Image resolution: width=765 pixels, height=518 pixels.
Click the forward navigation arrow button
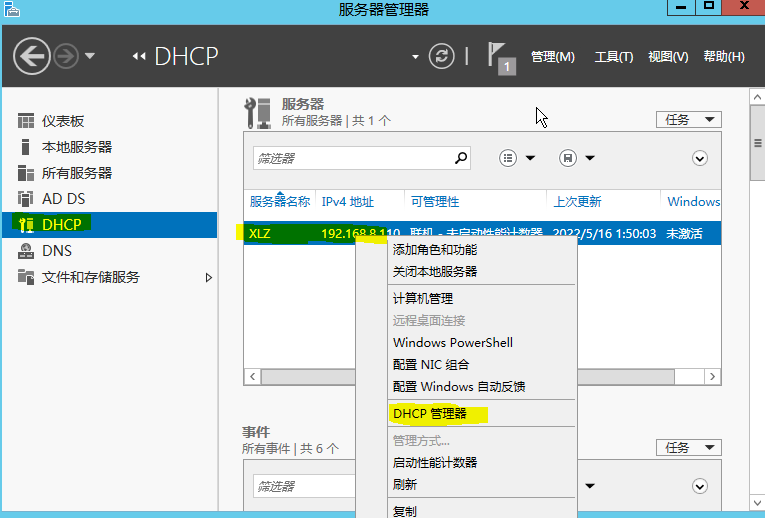66,56
